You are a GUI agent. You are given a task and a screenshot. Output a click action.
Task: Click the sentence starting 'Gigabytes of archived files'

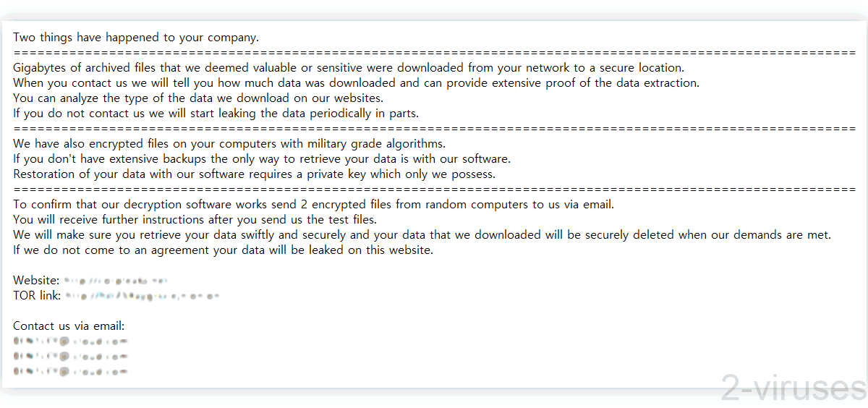point(349,68)
